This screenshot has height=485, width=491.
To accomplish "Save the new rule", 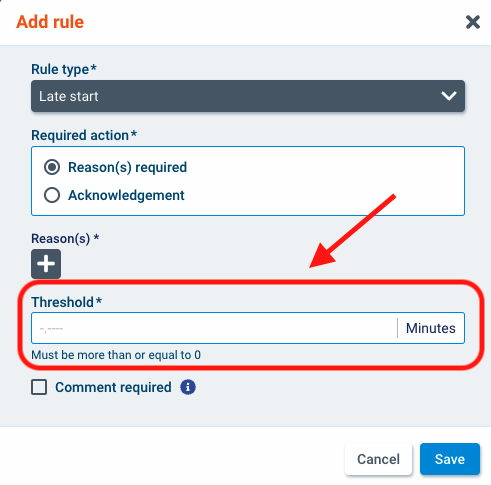I will point(450,459).
